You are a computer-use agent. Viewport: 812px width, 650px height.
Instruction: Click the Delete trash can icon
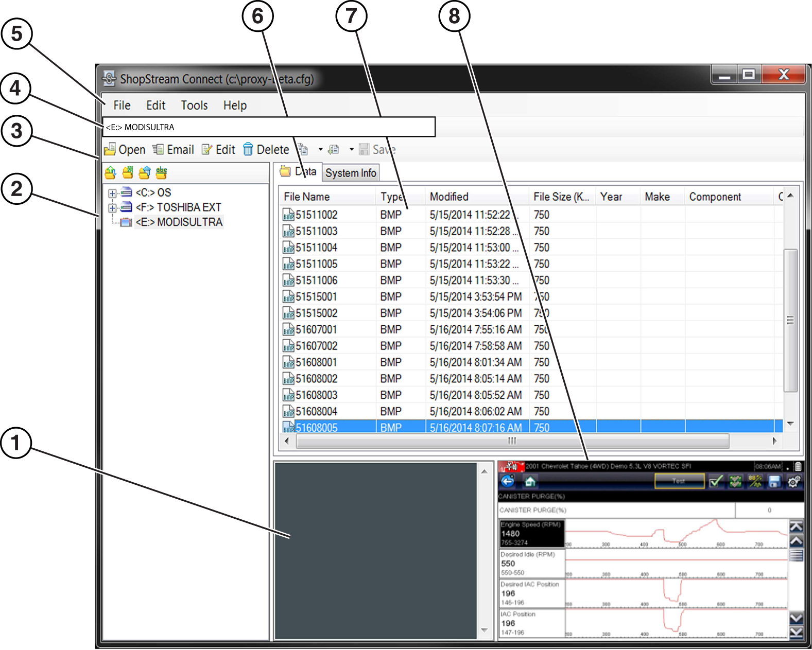(x=248, y=150)
